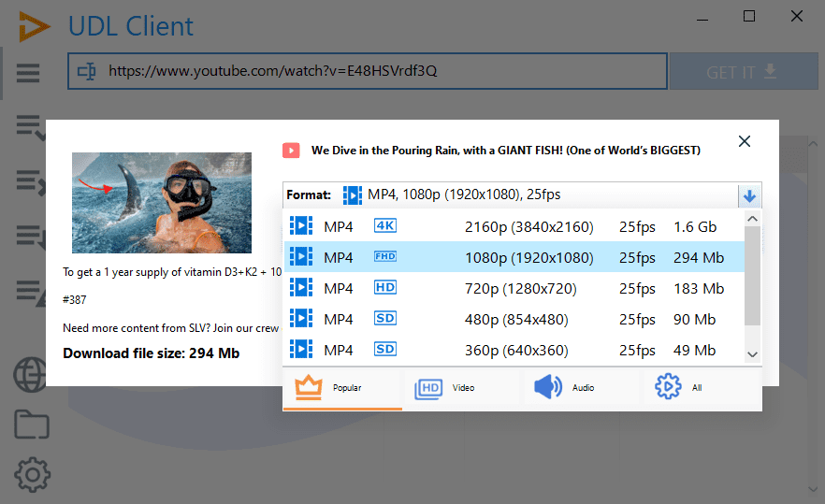Click the UDL Client logo icon
The width and height of the screenshot is (825, 504).
click(35, 26)
